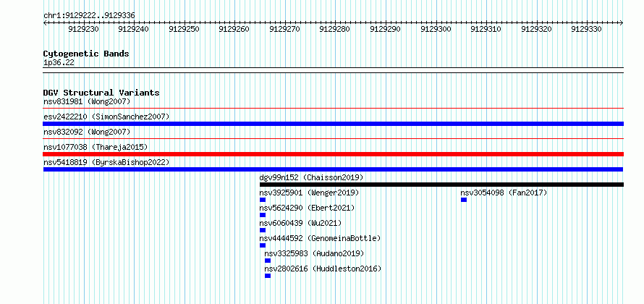Image resolution: width=644 pixels, height=304 pixels.
Task: Click the left arrow of the coordinate ruler
Action: coord(45,22)
